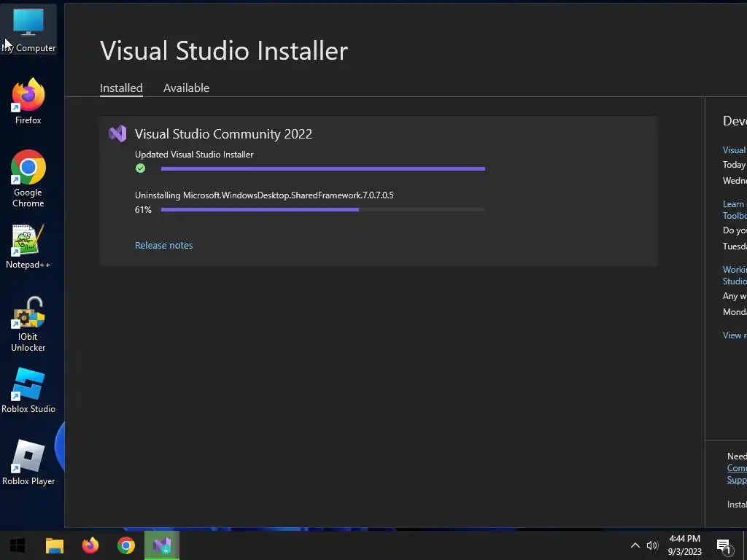747x560 pixels.
Task: Select the Google Chrome desktop shortcut
Action: [x=28, y=179]
